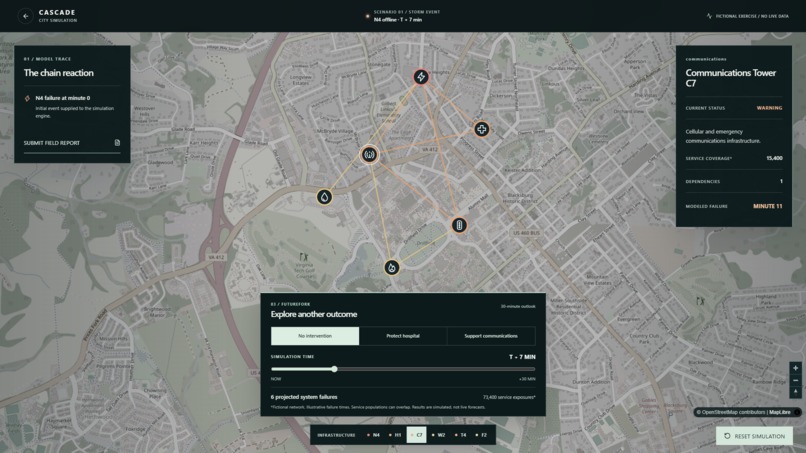This screenshot has width=806, height=453.
Task: Click the WARNING status value
Action: 769,108
